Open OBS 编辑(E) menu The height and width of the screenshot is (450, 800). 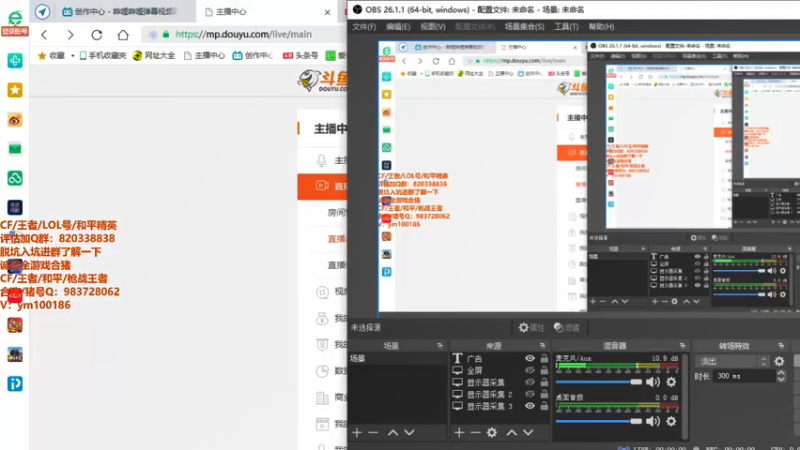398,27
